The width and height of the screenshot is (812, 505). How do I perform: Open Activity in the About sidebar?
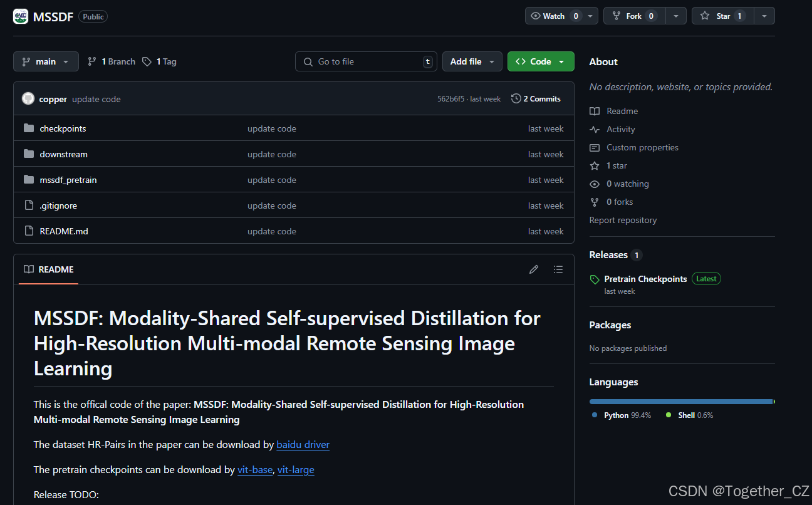pyautogui.click(x=613, y=129)
